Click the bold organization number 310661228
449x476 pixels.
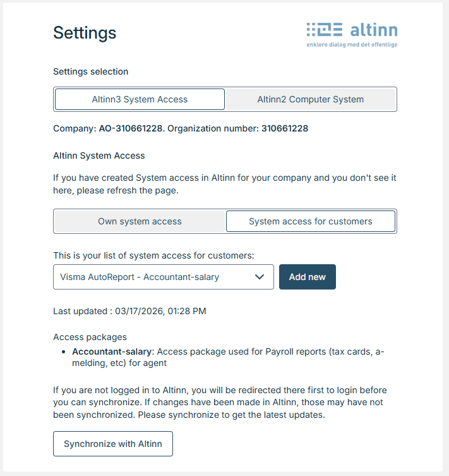(285, 128)
